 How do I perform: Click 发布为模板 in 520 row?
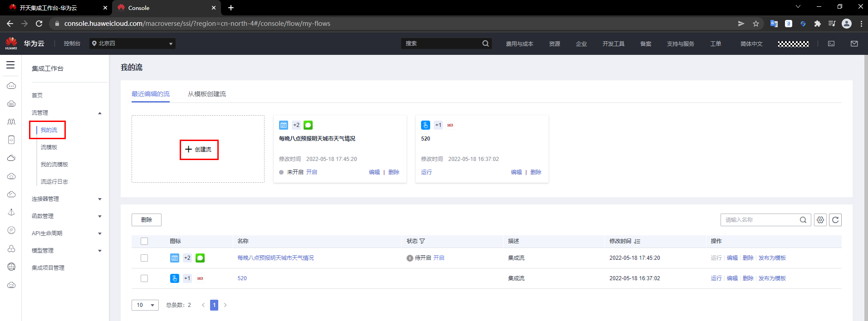pyautogui.click(x=772, y=278)
